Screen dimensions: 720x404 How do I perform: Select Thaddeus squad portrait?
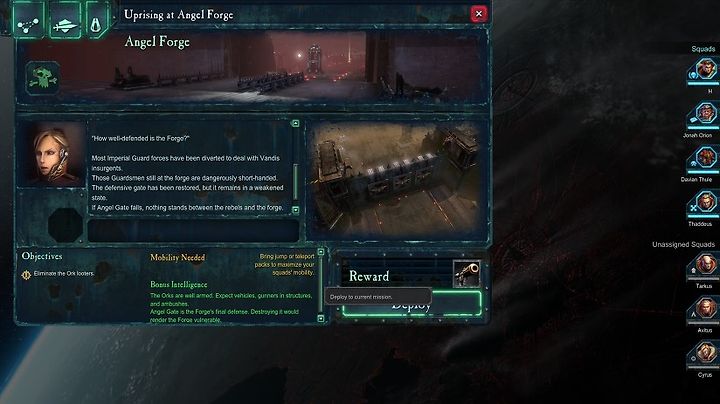tap(705, 202)
